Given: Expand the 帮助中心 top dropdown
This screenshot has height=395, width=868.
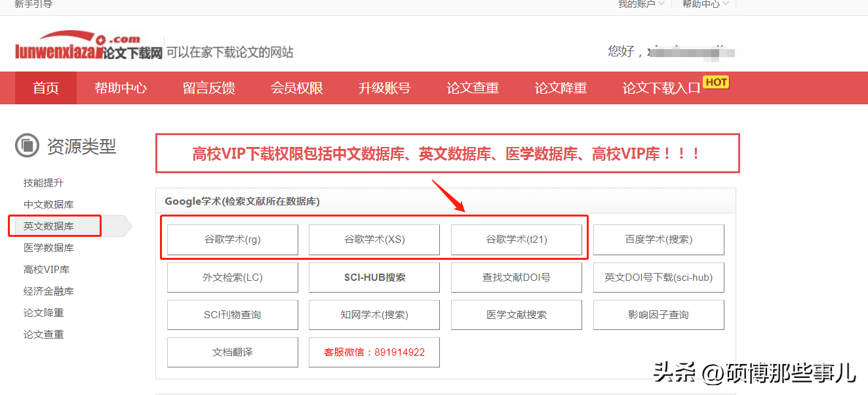Looking at the screenshot, I should [x=705, y=4].
